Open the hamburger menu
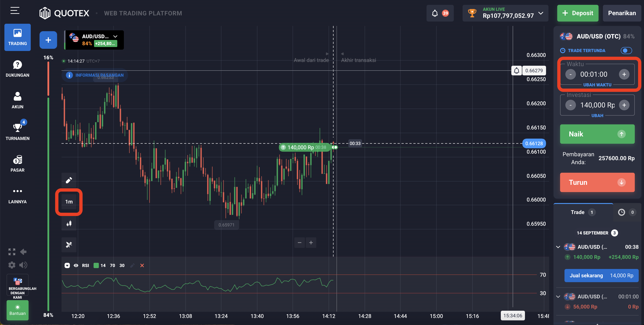Screen dimensions: 644x325 [15, 11]
